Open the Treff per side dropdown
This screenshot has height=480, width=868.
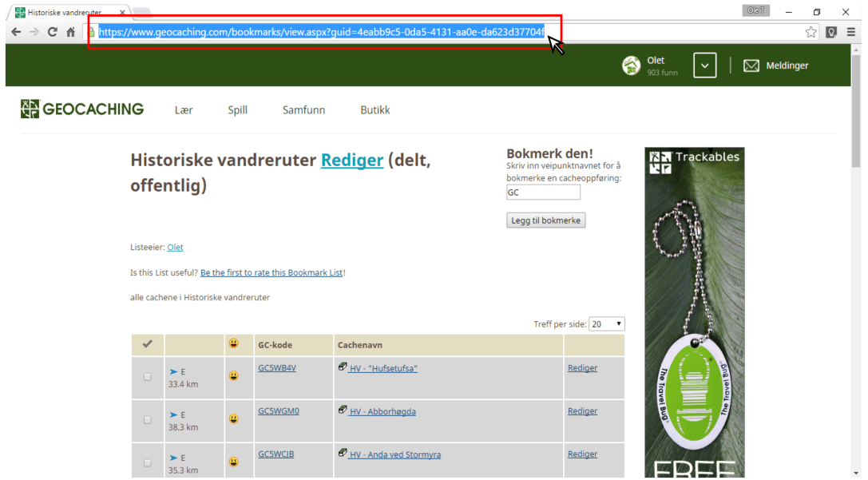[606, 324]
